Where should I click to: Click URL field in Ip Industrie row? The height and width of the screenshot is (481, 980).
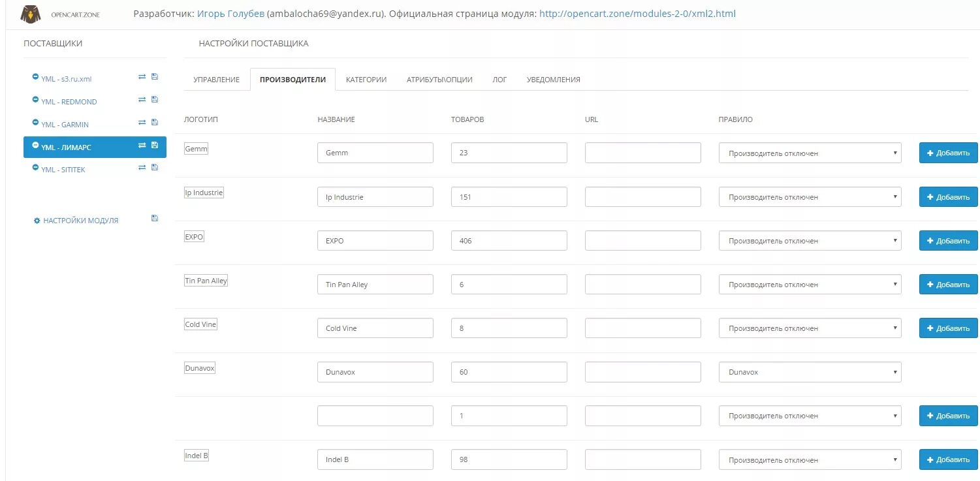coord(643,196)
